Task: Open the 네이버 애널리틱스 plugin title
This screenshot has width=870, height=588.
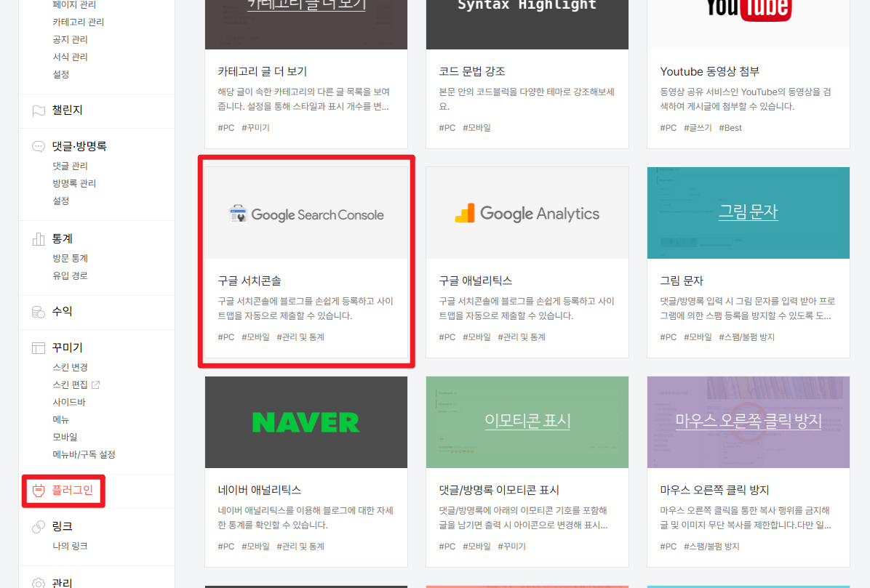Action: pos(259,491)
